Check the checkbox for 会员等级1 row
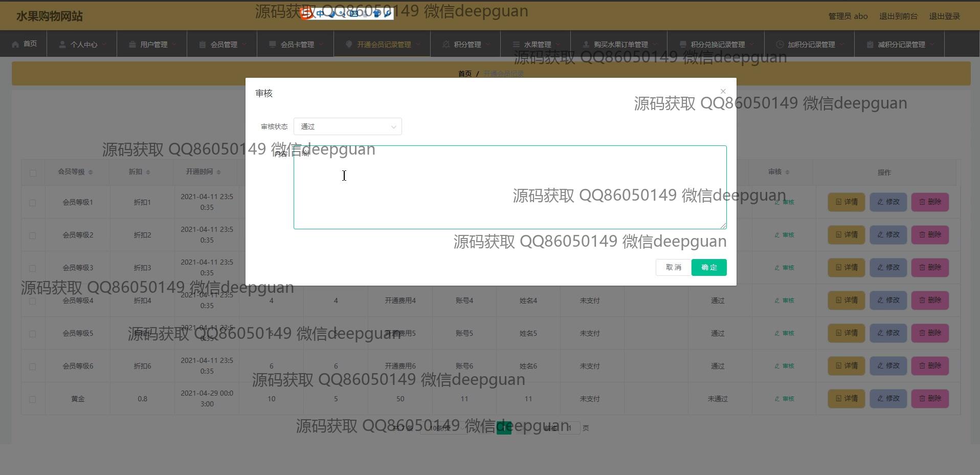This screenshot has width=980, height=475. click(33, 203)
